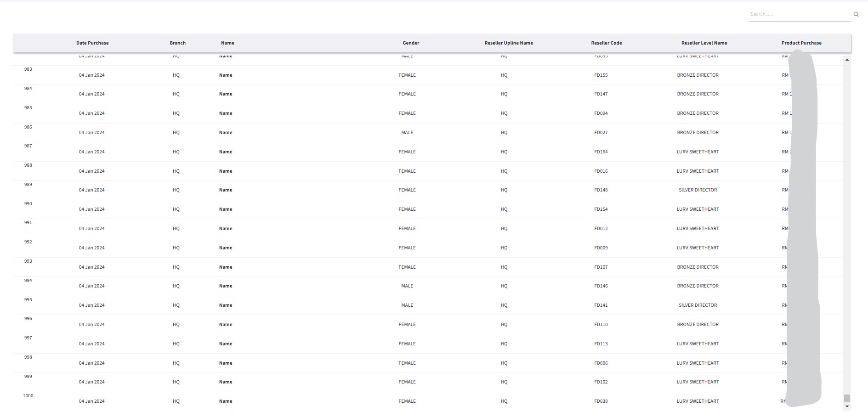Click the scrollbar up arrow
The width and height of the screenshot is (868, 417).
[x=847, y=60]
